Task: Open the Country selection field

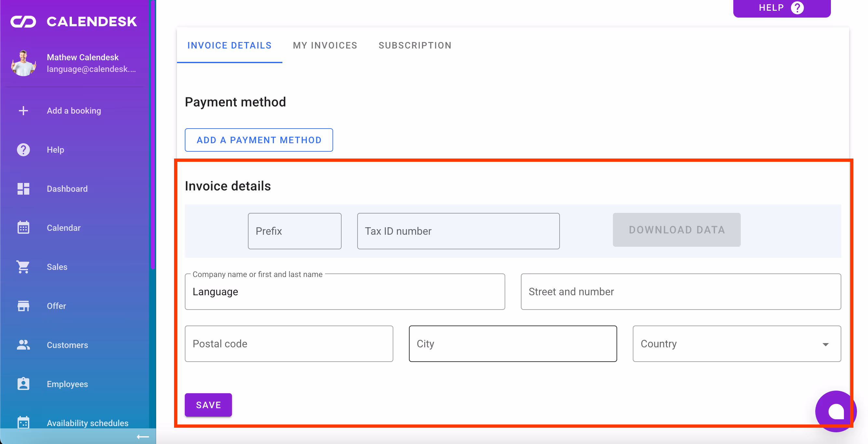Action: click(x=725, y=344)
